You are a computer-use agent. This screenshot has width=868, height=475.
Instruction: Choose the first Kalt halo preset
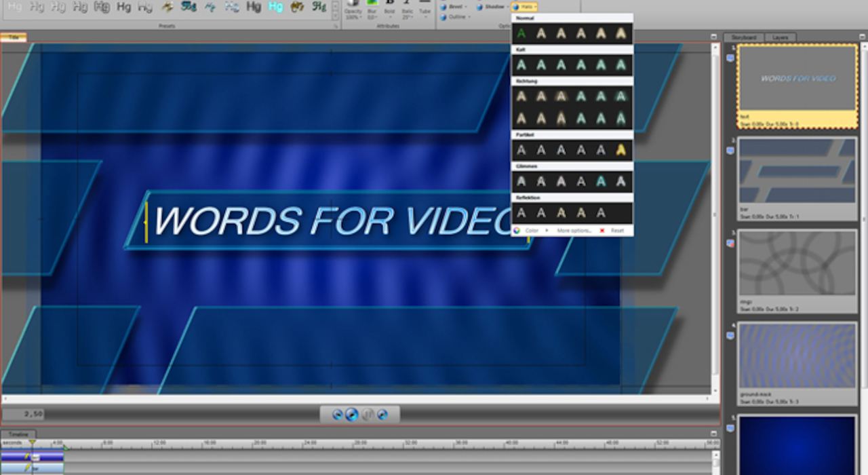tap(521, 65)
